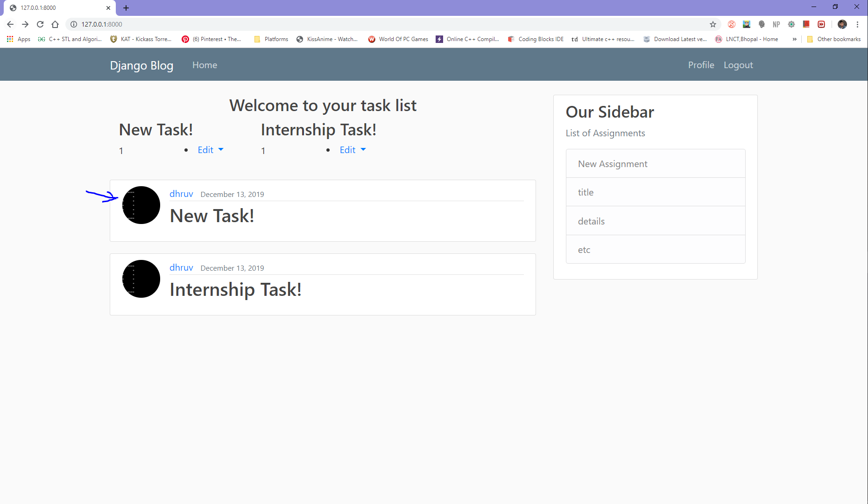Viewport: 868px width, 504px height.
Task: Open the Online C++ Compiler bookmark icon
Action: point(439,39)
